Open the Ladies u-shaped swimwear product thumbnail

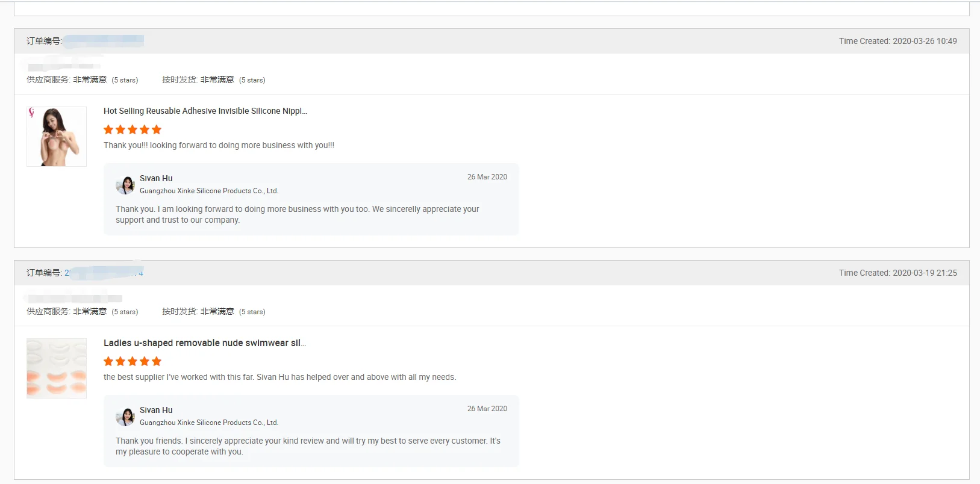57,368
